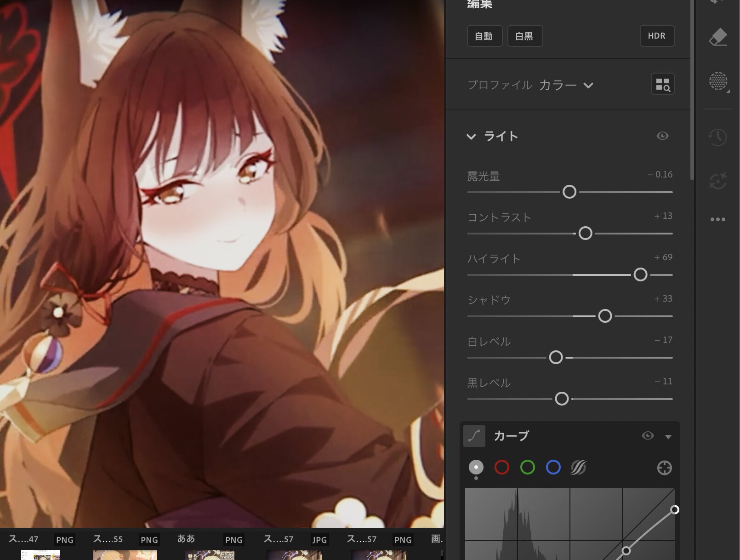
Task: Click the circular arrows star icon in sidebar
Action: click(718, 181)
